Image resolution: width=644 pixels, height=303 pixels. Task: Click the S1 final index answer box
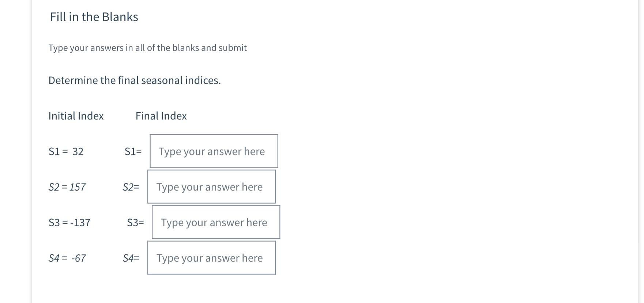[214, 151]
